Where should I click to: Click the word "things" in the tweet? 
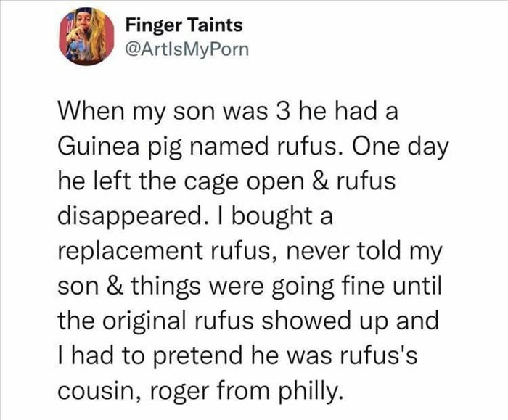coord(165,287)
